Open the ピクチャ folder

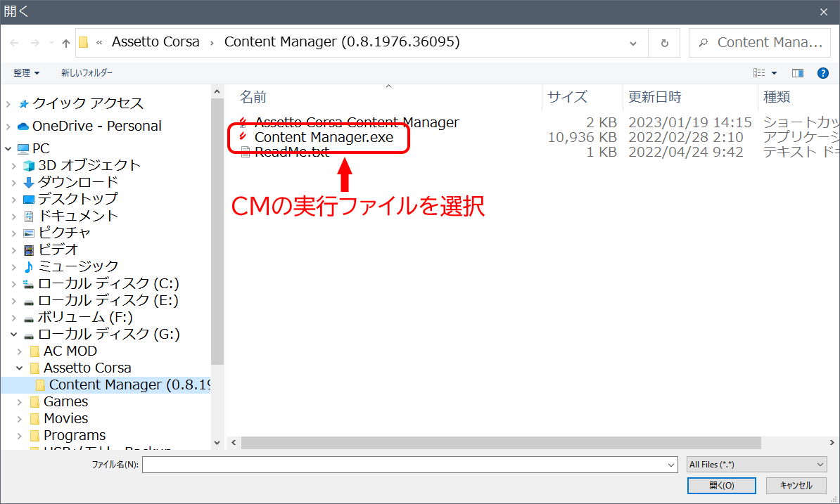[x=64, y=232]
